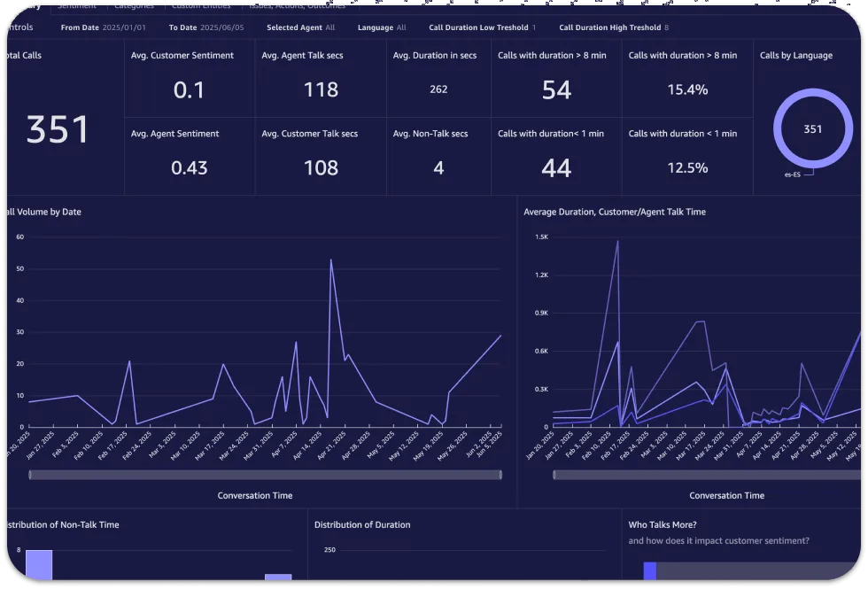Select the Avg. Customer Sentiment 0.1 value
This screenshot has width=868, height=589.
pyautogui.click(x=189, y=89)
